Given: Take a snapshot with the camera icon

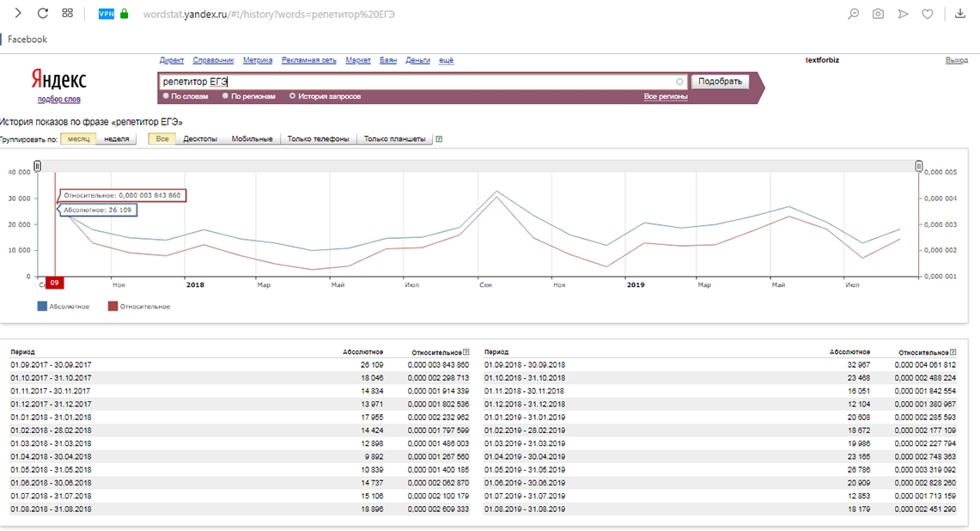Looking at the screenshot, I should (878, 14).
